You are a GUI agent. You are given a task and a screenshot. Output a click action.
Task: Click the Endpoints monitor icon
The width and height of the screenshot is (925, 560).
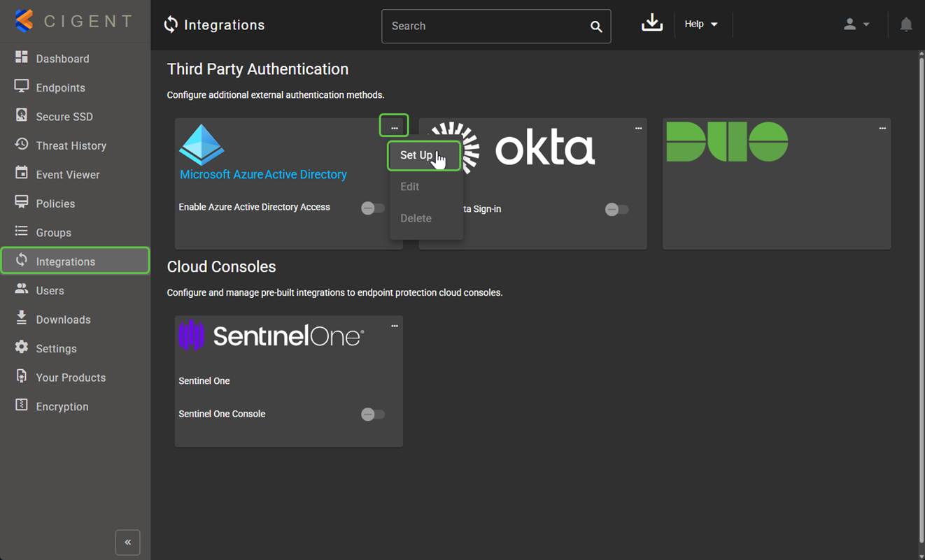[x=22, y=87]
